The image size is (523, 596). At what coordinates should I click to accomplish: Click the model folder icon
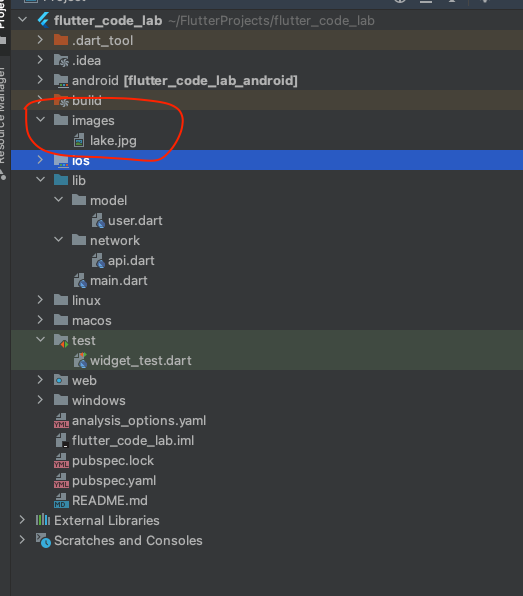[x=79, y=200]
